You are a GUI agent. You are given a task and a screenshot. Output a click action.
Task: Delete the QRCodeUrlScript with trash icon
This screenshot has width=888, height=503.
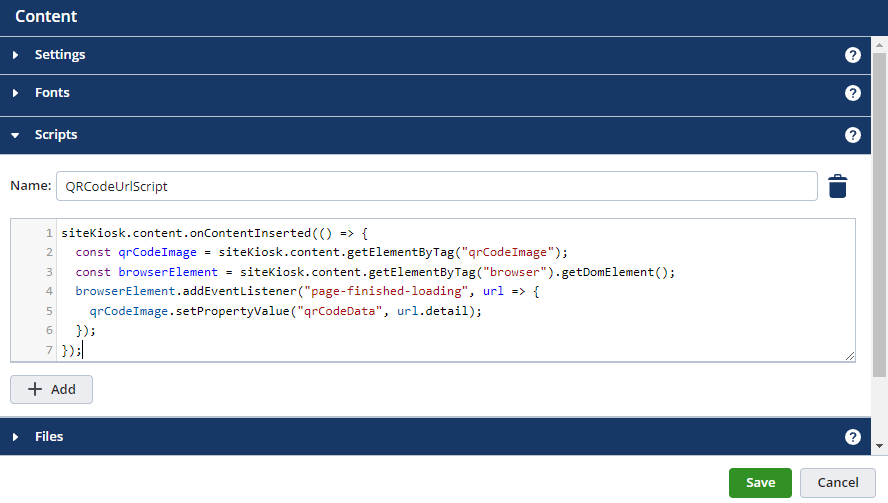pos(838,186)
